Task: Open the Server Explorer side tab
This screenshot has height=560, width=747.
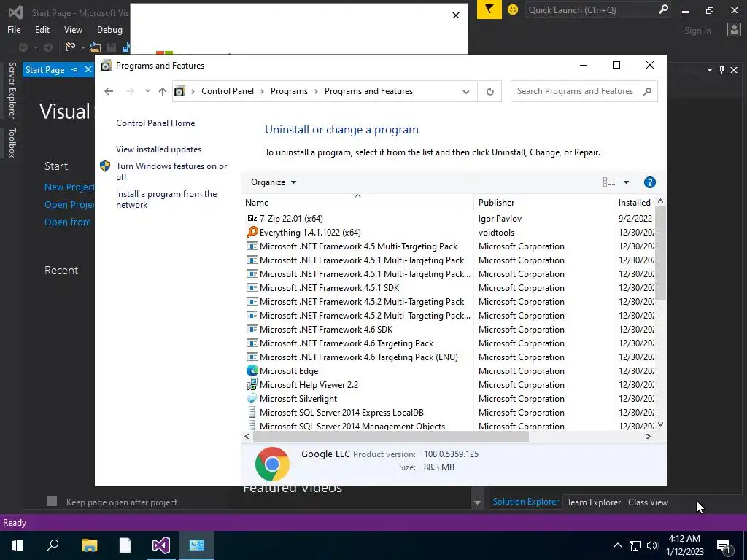Action: pos(12,90)
